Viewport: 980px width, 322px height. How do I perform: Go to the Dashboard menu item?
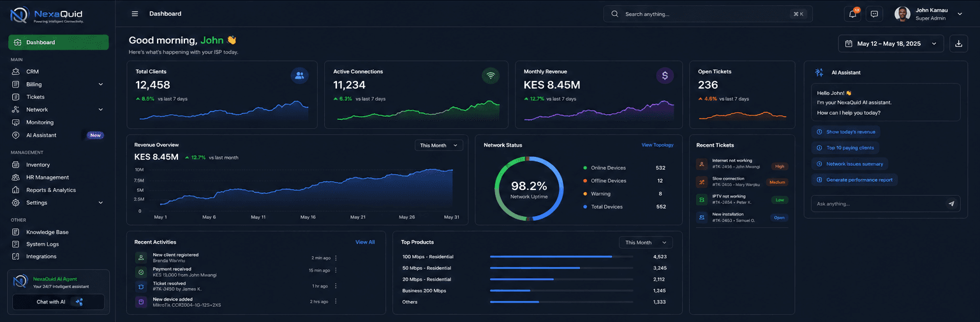(59, 43)
